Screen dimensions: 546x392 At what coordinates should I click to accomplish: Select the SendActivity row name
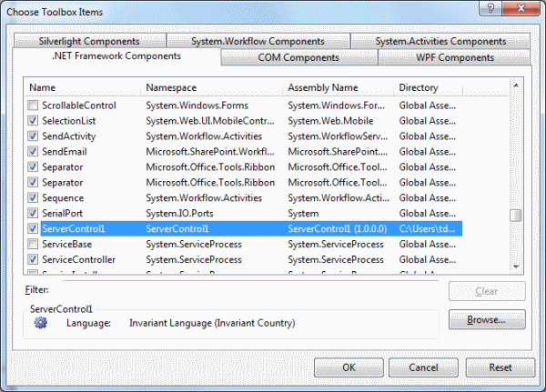(69, 136)
